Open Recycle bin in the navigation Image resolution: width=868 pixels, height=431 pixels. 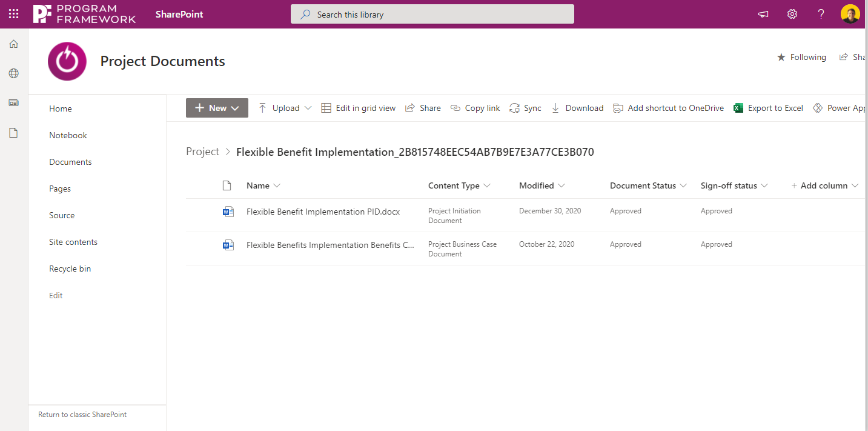[70, 269]
